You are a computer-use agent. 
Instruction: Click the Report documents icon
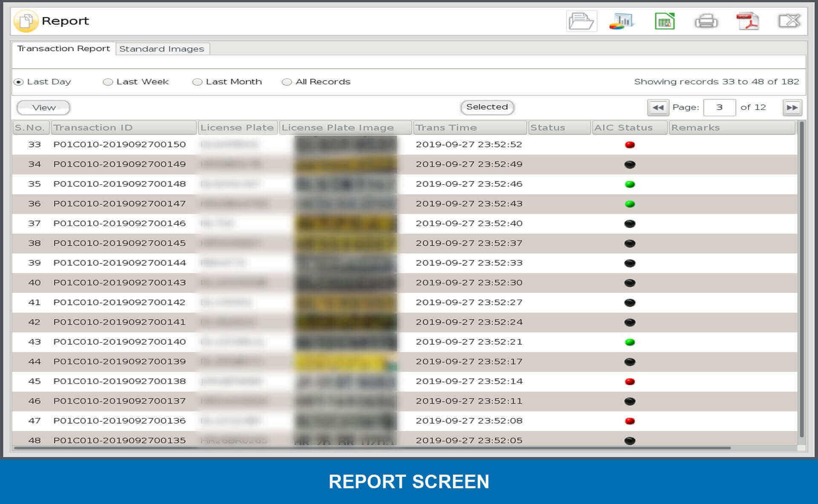26,21
